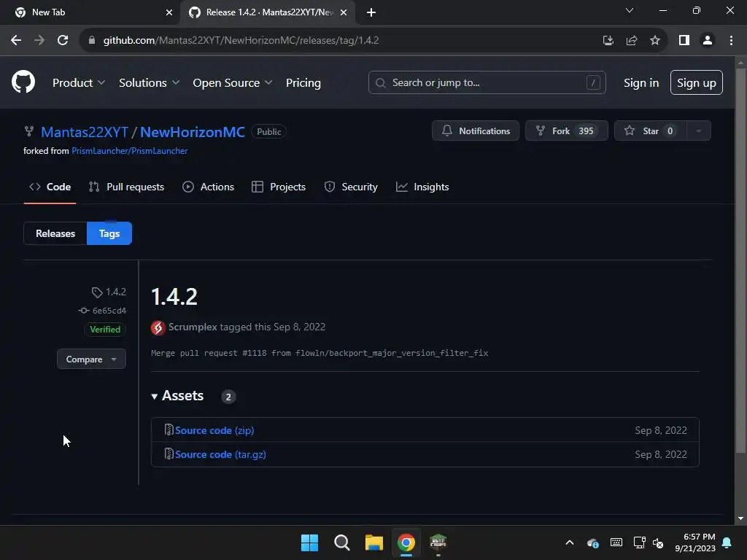Image resolution: width=747 pixels, height=560 pixels.
Task: Click the share page icon
Action: 632,41
